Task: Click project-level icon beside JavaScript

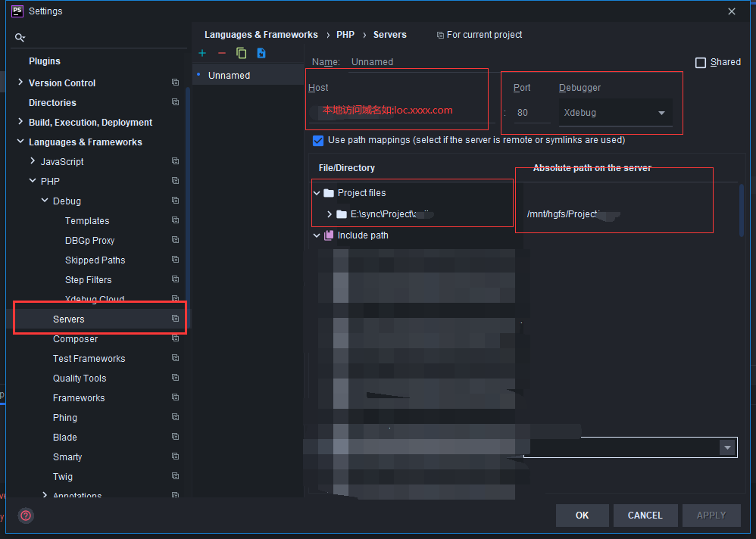Action: [176, 161]
